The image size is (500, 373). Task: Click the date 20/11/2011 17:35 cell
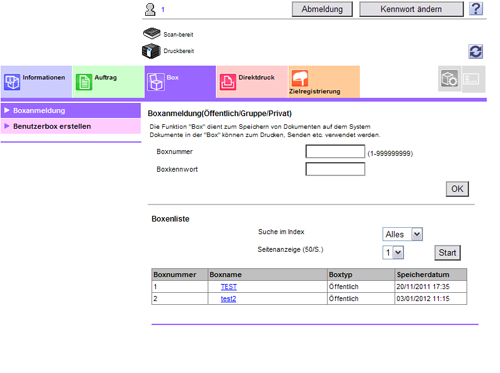click(x=431, y=287)
